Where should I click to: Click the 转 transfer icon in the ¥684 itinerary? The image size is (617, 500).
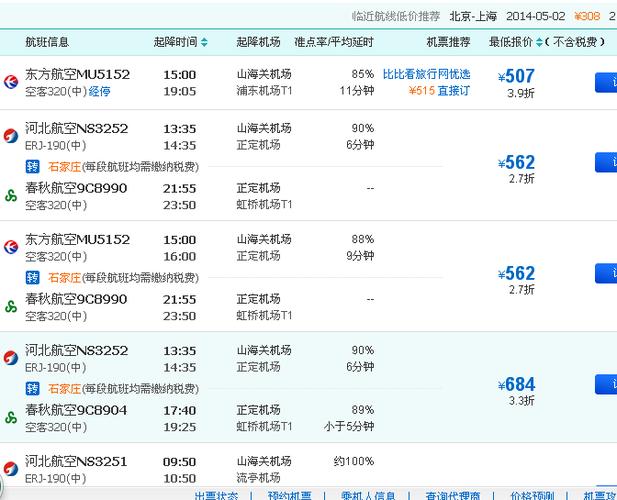[32, 389]
